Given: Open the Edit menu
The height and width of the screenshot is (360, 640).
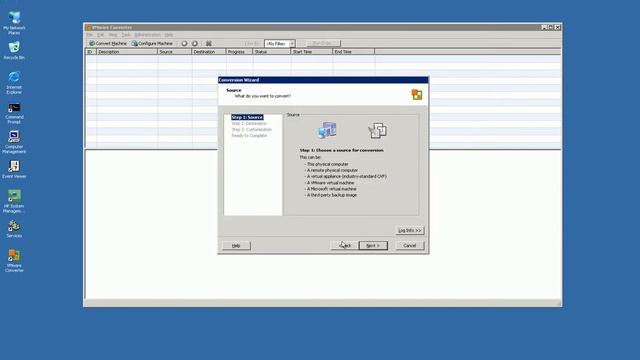Looking at the screenshot, I should 100,35.
